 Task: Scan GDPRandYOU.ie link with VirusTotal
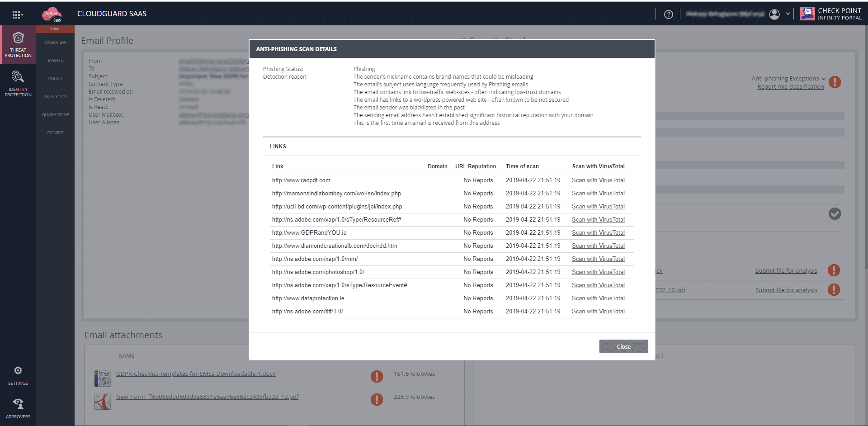point(598,233)
